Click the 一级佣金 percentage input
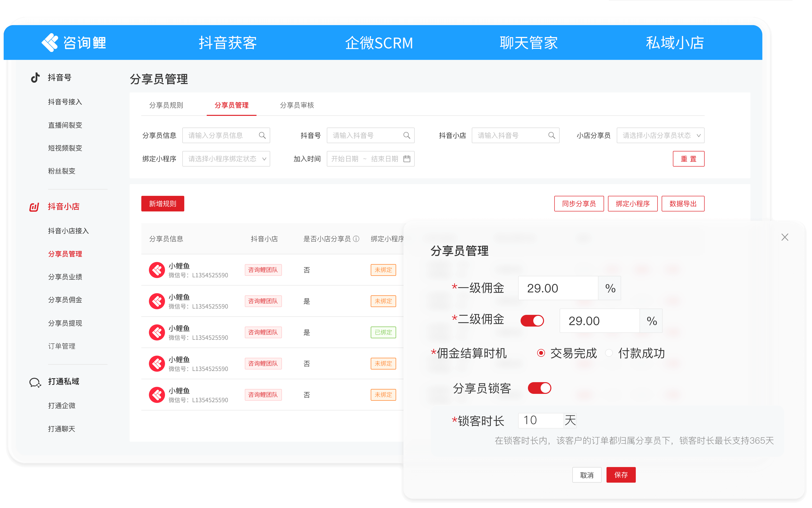Image resolution: width=812 pixels, height=508 pixels. tap(558, 288)
